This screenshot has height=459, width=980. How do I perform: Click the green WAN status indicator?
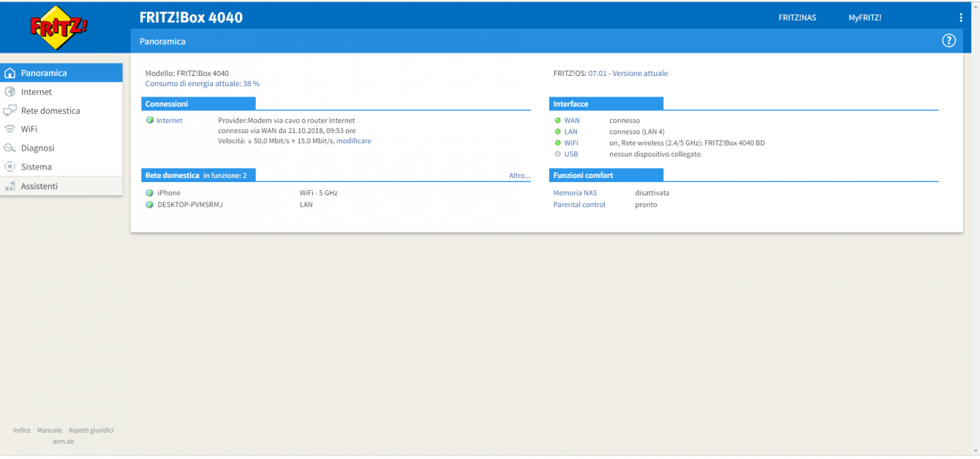[558, 121]
